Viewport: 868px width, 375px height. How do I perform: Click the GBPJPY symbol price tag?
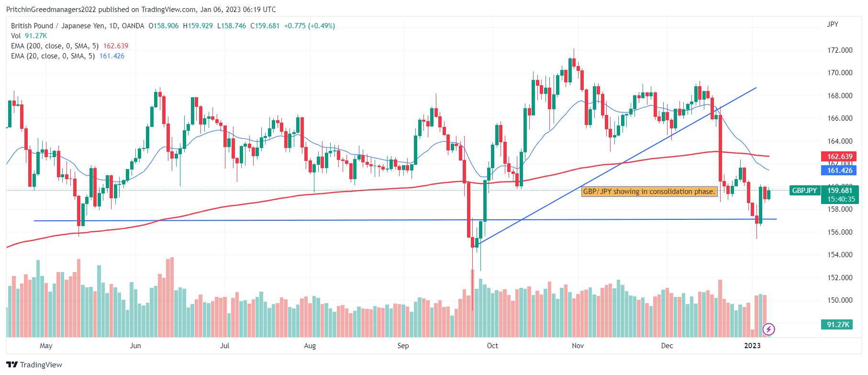tap(805, 191)
